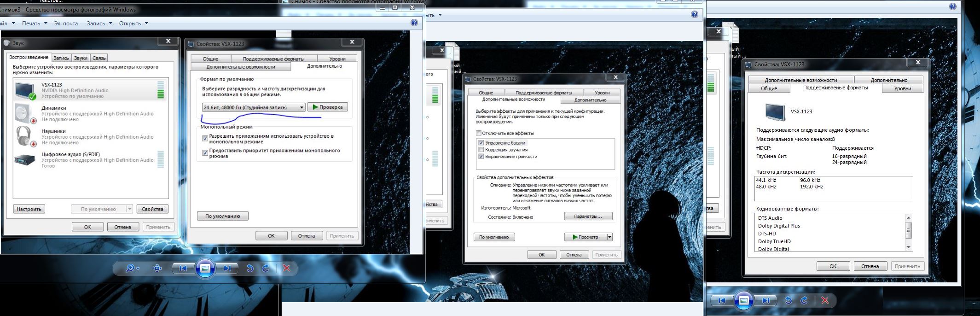Start slideshow in Снимок3 viewer toolbar
Viewport: 980px width, 316px height.
coord(205,268)
